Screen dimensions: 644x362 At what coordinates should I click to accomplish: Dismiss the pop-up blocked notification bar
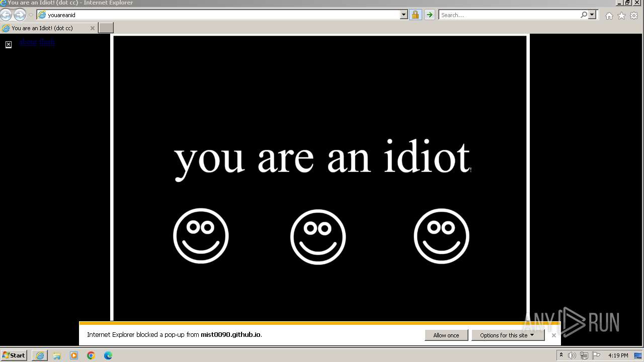tap(553, 335)
